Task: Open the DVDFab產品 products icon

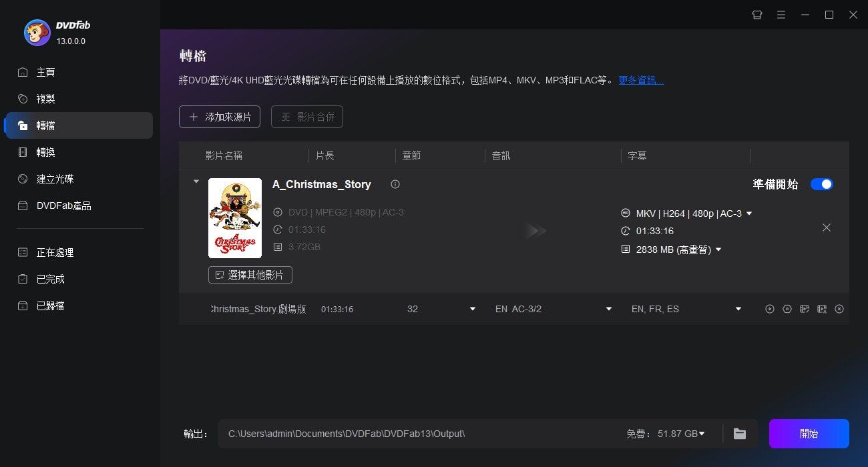Action: 23,205
